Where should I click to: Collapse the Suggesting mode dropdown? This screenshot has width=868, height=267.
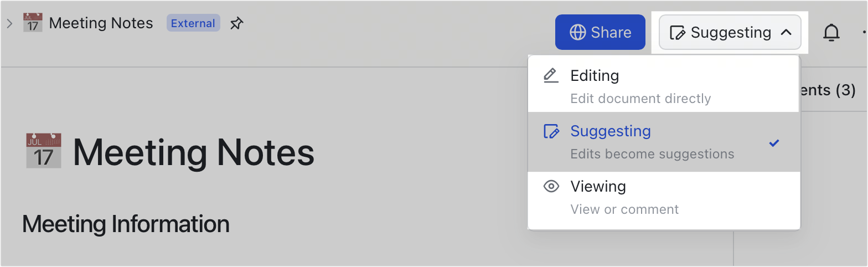(730, 33)
